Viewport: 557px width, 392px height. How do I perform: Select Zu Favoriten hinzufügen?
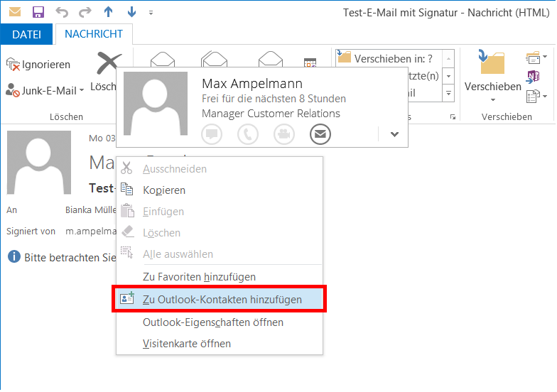click(220, 277)
